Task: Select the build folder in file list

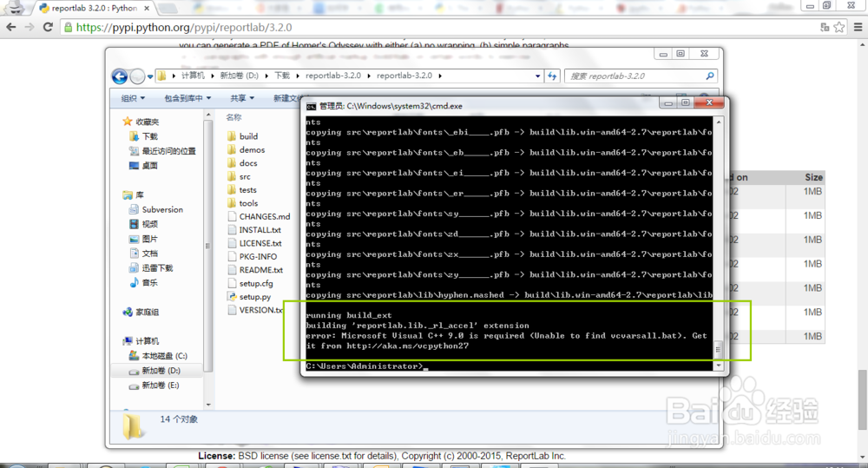Action: point(248,136)
